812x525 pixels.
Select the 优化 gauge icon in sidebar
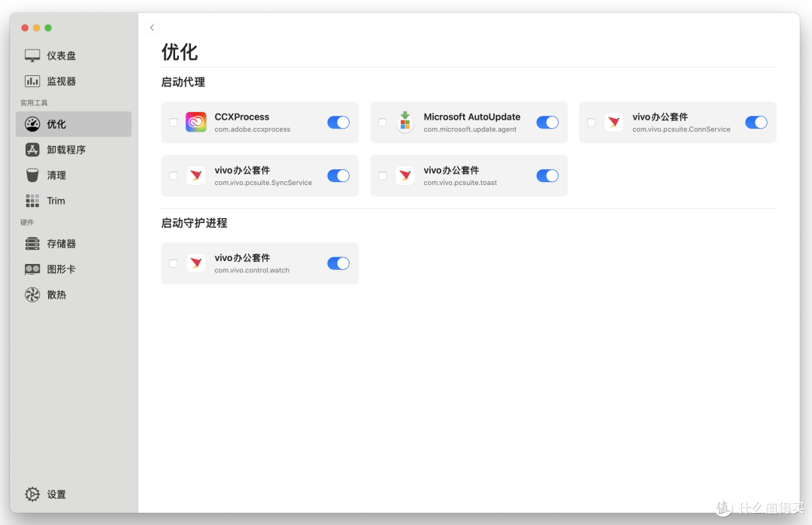click(32, 124)
